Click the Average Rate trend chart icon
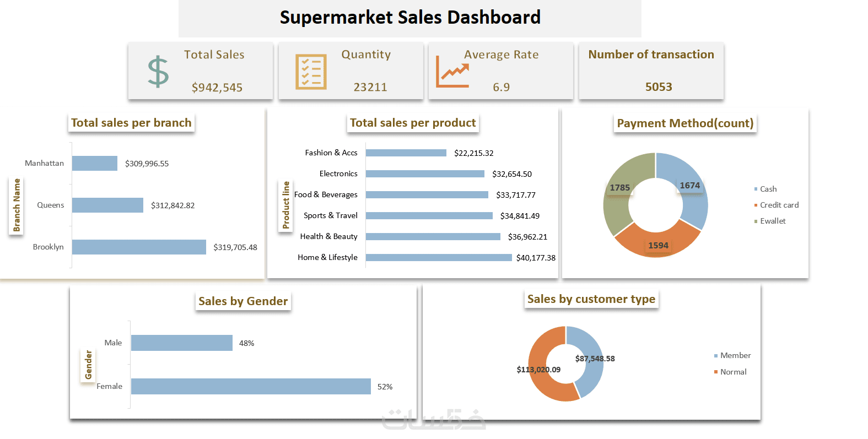 (452, 72)
